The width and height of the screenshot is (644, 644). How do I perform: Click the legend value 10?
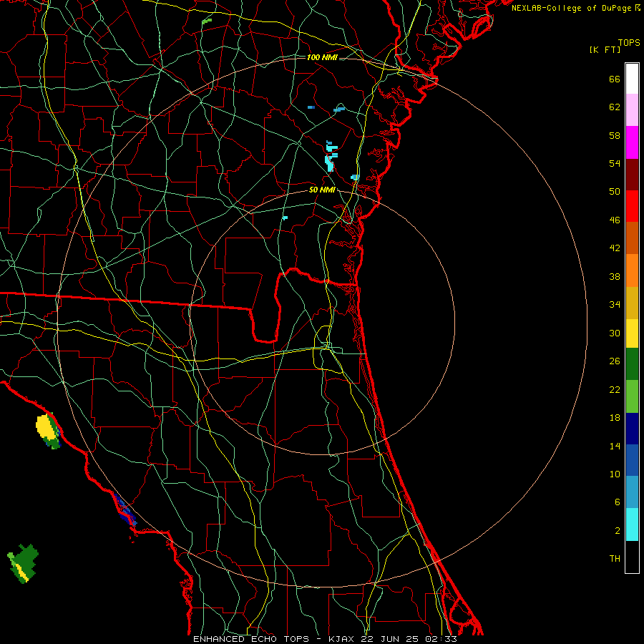(615, 474)
